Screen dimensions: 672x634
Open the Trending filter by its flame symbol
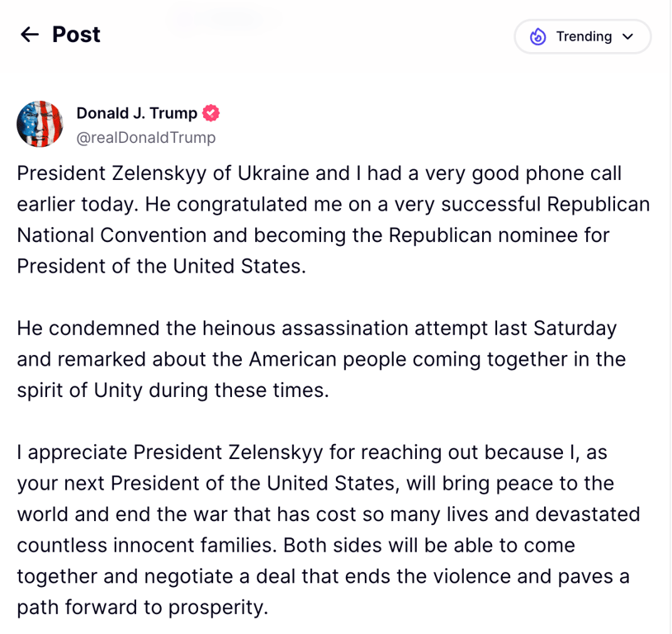[539, 36]
